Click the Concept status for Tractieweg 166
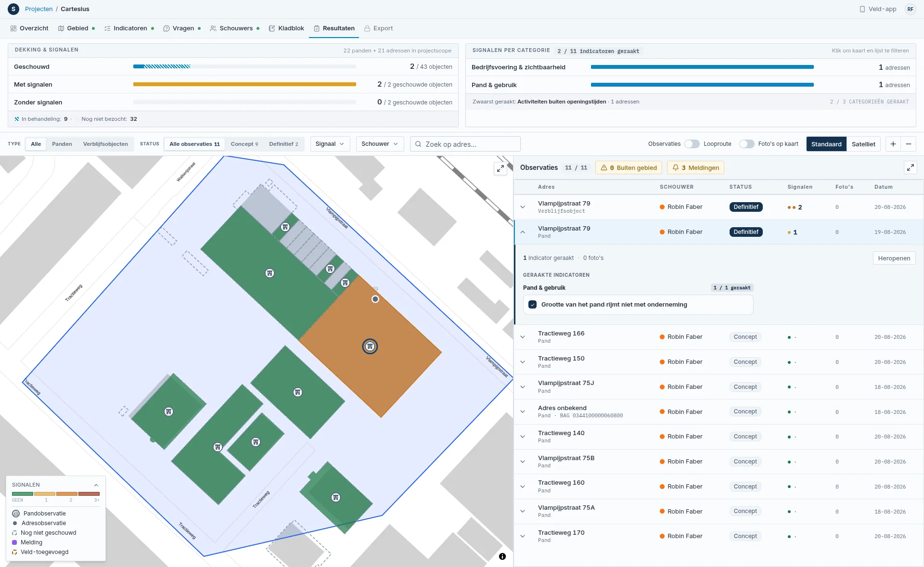Viewport: 924px width, 567px height. point(745,337)
